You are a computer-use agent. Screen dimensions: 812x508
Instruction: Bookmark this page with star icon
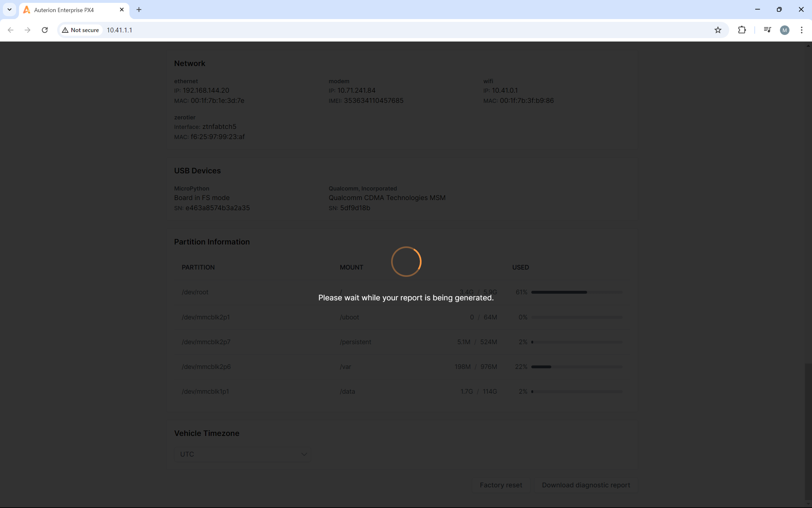[718, 30]
